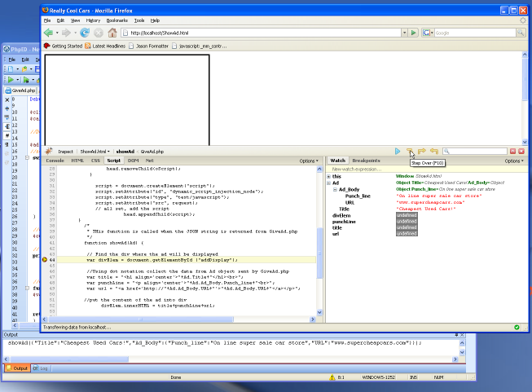Open the Bookmarks menu

(117, 19)
